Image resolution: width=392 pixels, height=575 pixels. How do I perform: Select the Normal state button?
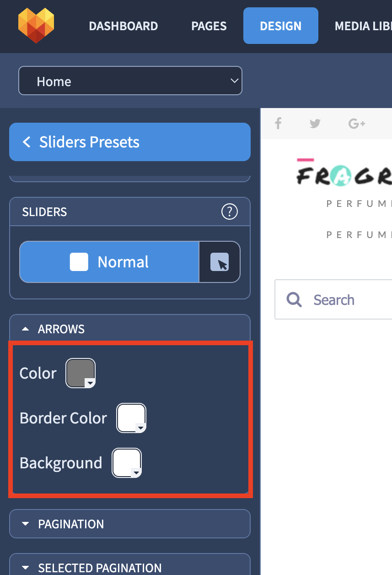[109, 262]
